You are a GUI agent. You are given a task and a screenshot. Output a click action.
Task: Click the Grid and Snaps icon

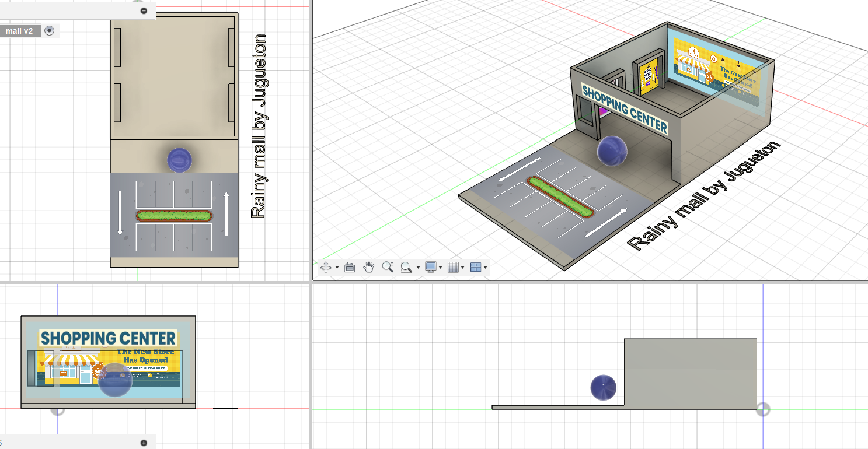point(452,267)
